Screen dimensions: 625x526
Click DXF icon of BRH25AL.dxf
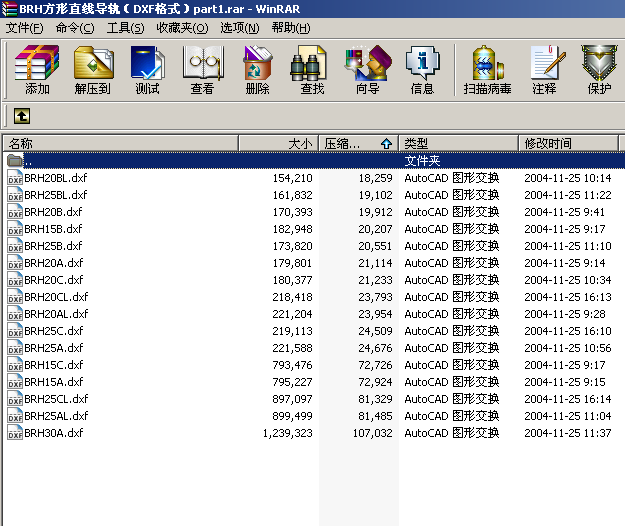15,416
